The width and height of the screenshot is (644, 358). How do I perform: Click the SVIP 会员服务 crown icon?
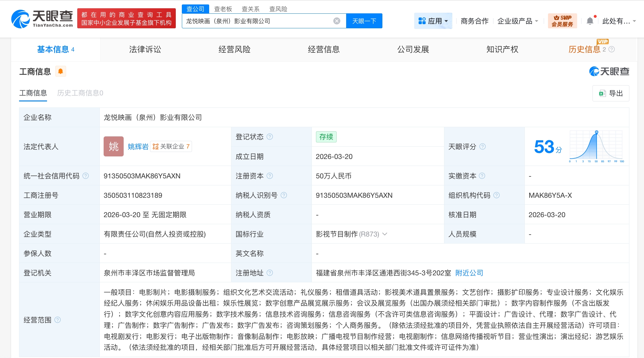[556, 18]
